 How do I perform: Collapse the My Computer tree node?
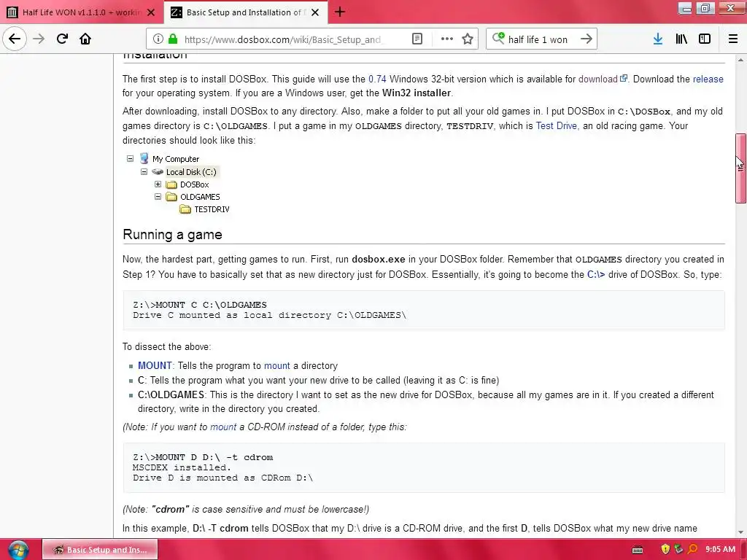(130, 158)
